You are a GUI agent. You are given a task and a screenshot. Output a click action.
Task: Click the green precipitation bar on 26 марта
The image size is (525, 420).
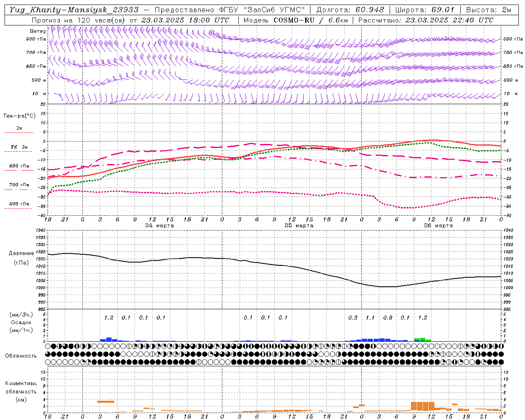coord(422,340)
